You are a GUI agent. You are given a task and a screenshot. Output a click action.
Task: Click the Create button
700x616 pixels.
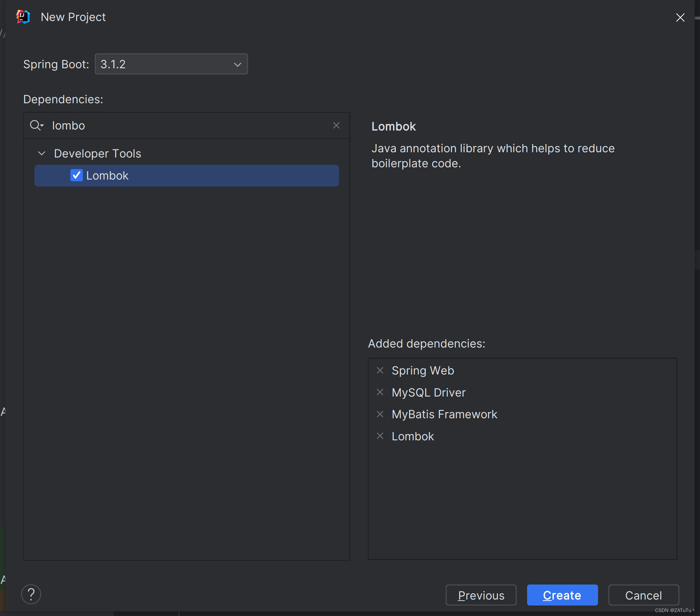pos(562,595)
